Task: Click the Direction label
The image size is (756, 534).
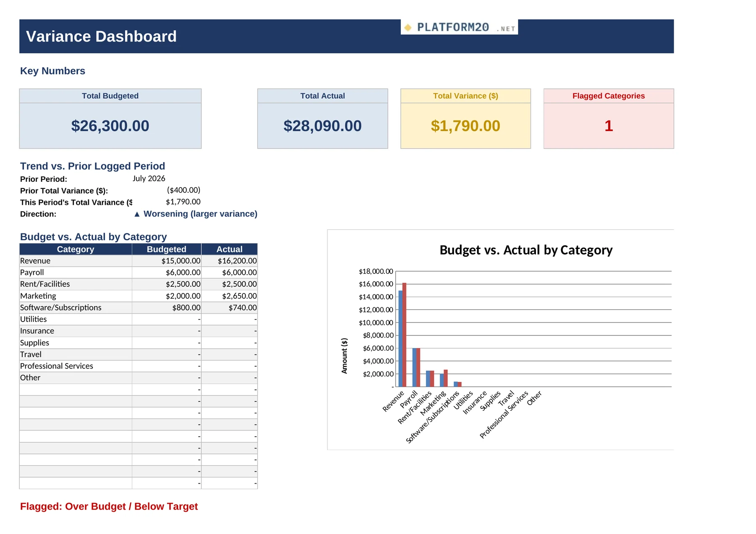Action: coord(38,214)
